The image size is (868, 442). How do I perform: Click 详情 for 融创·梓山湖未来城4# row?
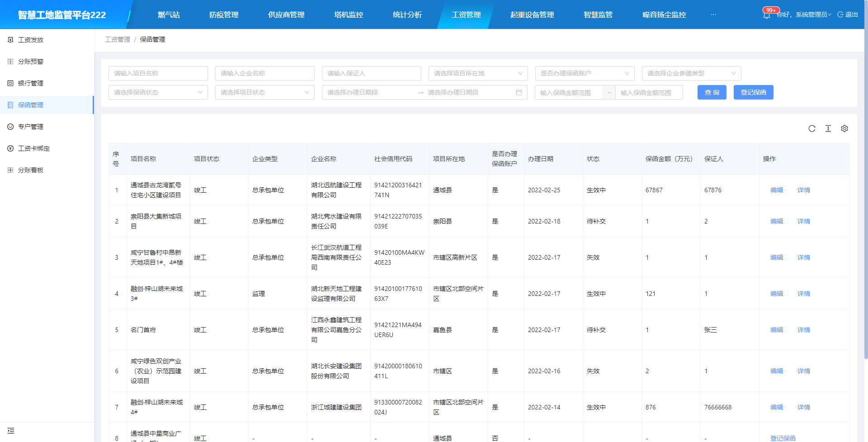(x=804, y=407)
